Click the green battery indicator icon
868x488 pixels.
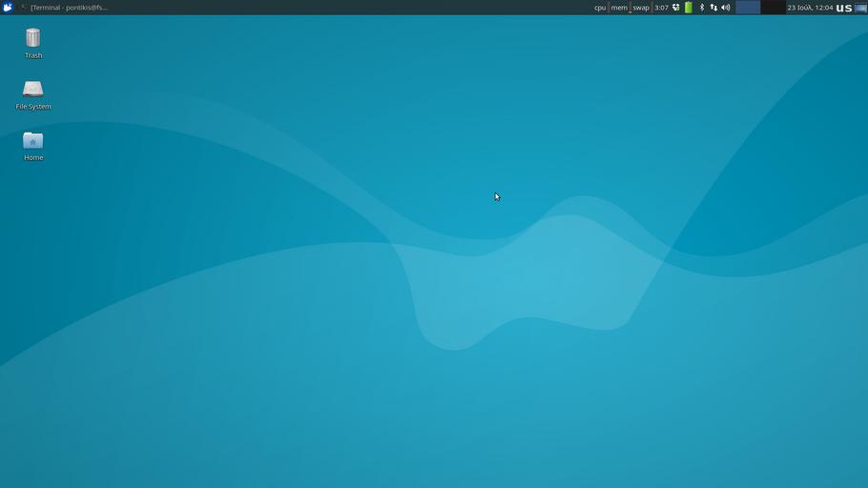pyautogui.click(x=688, y=8)
